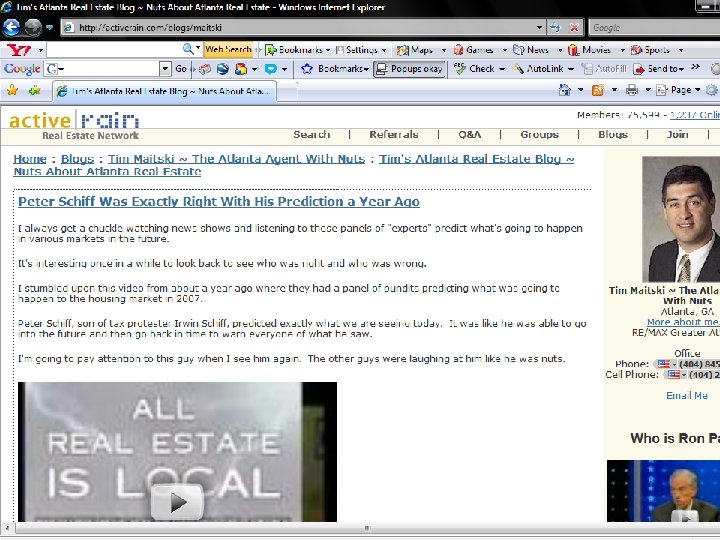Click the Yahoo toolbar logo
Viewport: 720px width, 540px height.
point(19,50)
